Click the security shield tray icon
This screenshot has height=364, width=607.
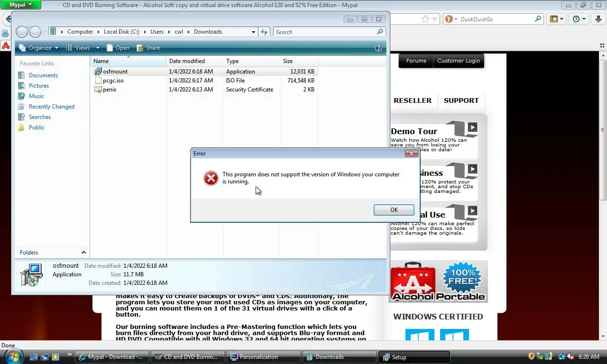532,356
